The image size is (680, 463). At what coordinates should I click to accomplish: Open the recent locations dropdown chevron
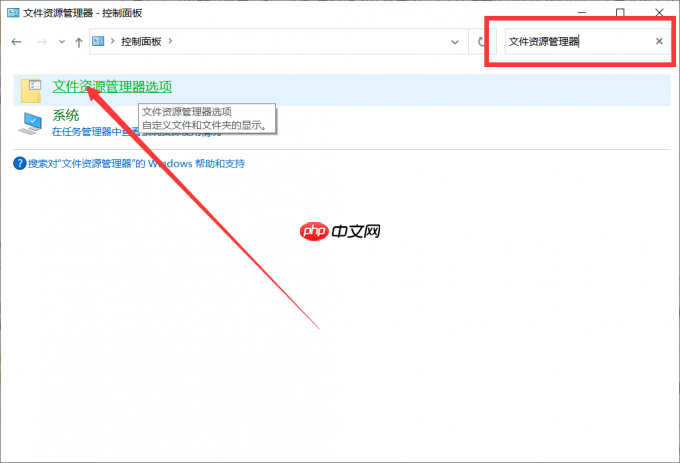(62, 42)
